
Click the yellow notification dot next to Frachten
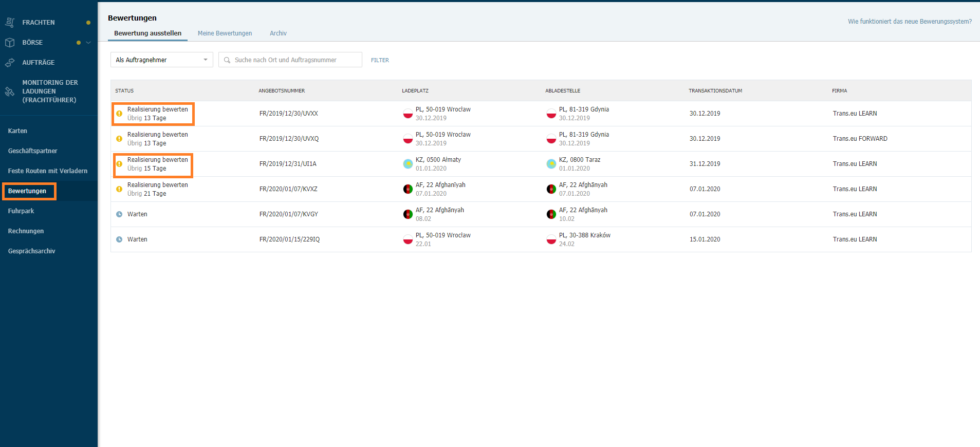(88, 23)
